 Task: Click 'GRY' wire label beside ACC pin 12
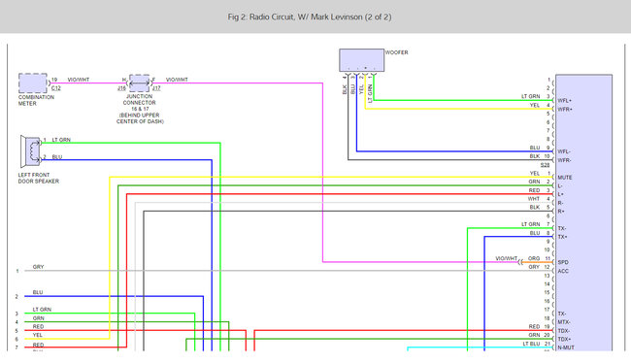(534, 267)
